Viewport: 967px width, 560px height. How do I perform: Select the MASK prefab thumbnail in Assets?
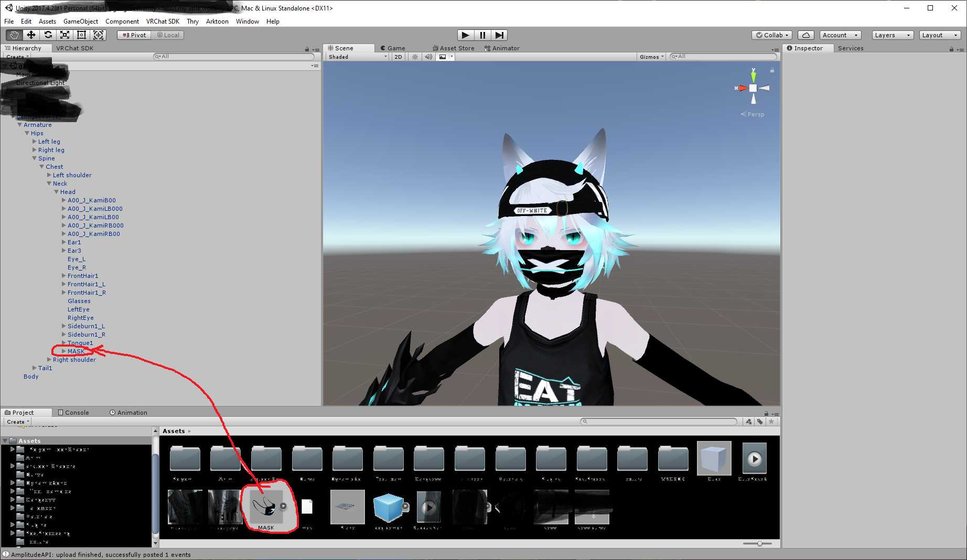pyautogui.click(x=266, y=507)
